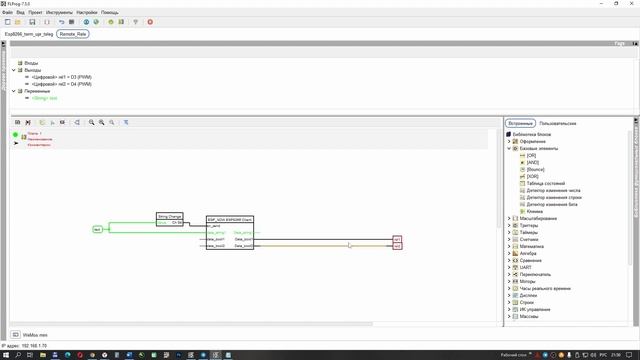Select the Remote_Rele project tab
Screen dimensions: 640x360
tap(73, 34)
